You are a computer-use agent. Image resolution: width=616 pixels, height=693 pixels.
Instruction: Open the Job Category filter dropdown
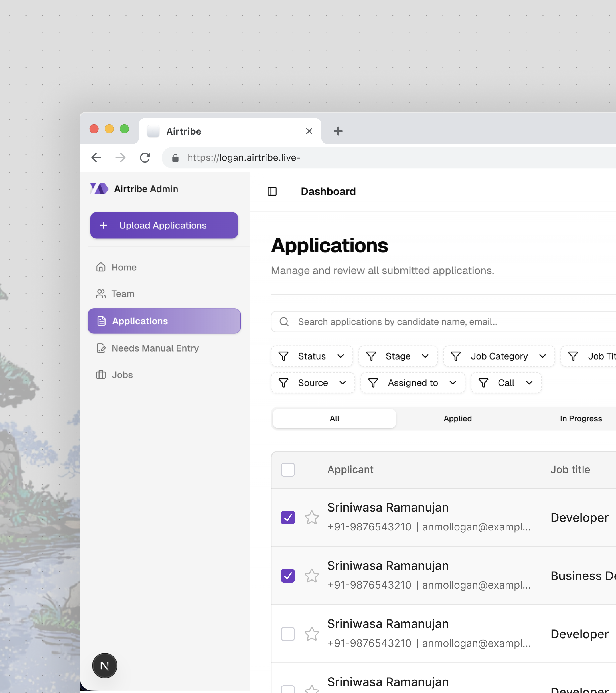pos(499,356)
